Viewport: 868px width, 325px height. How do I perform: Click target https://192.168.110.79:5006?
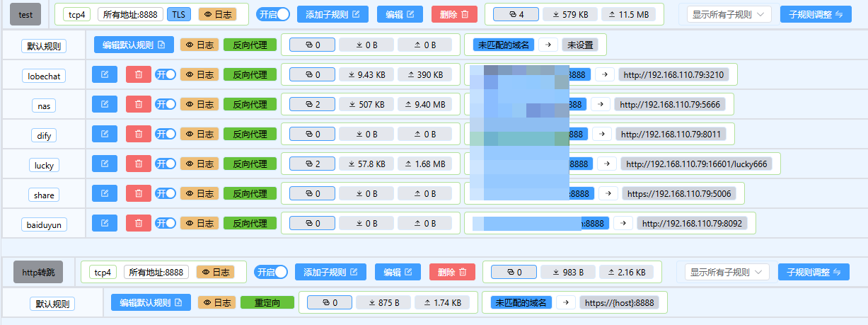coord(679,193)
